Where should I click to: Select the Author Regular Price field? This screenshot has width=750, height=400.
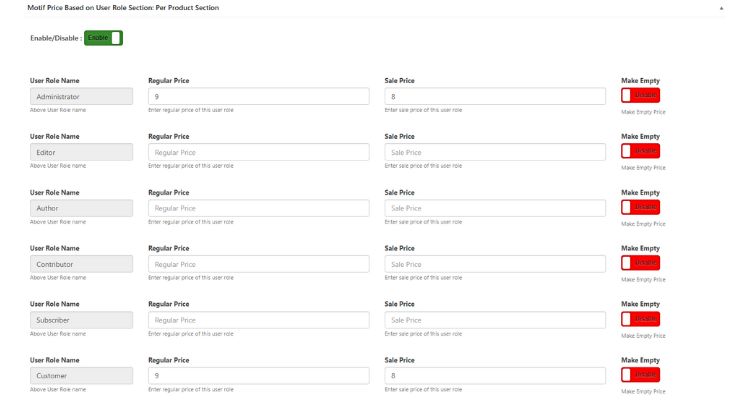click(x=258, y=208)
